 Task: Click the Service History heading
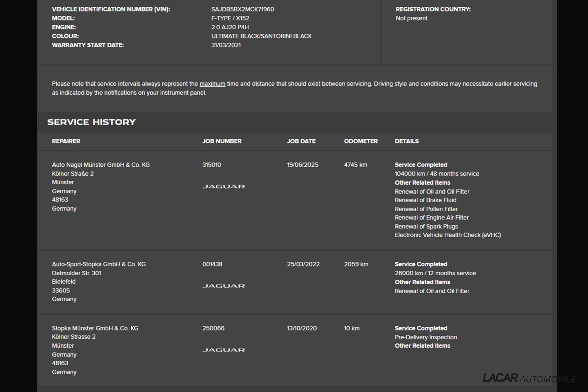[91, 122]
